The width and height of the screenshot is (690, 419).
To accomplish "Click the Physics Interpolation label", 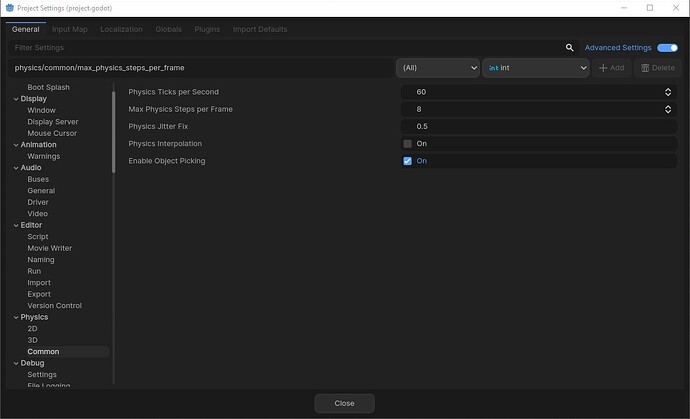I will [165, 144].
